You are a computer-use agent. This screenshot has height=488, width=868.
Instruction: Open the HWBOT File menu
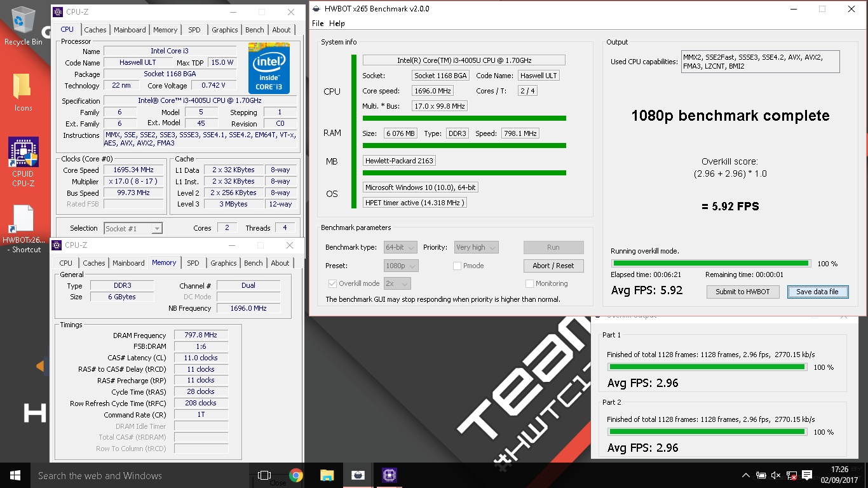(318, 24)
